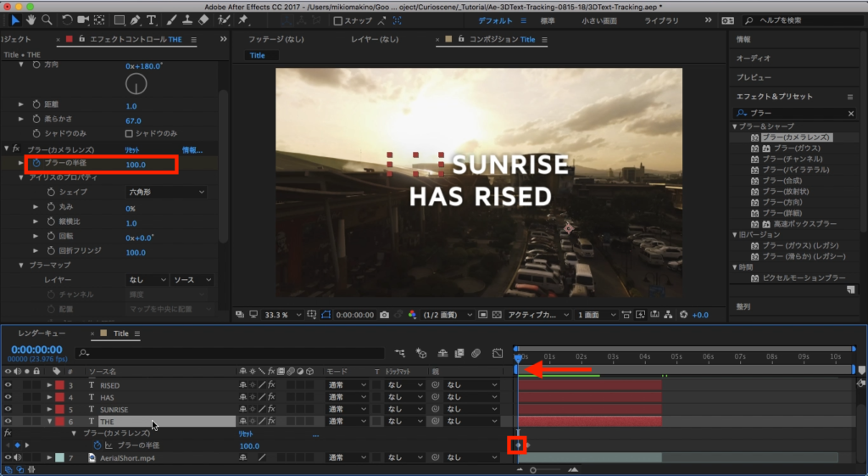Take a snapshot with the camera icon
868x476 pixels.
385,315
